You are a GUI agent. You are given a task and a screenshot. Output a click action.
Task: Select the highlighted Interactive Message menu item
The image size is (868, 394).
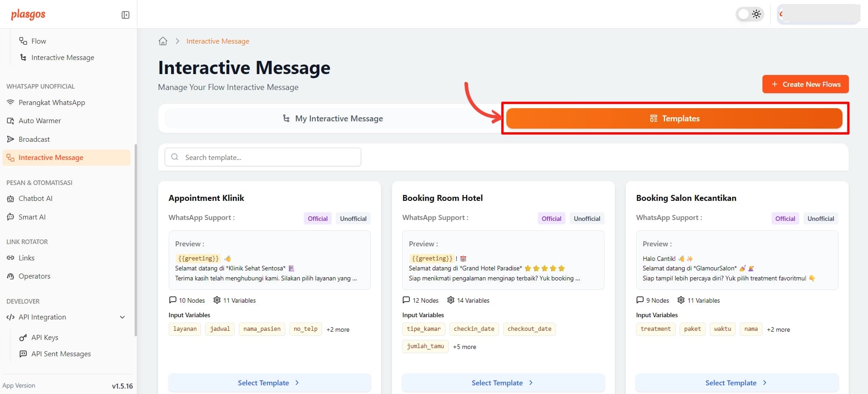click(x=66, y=158)
